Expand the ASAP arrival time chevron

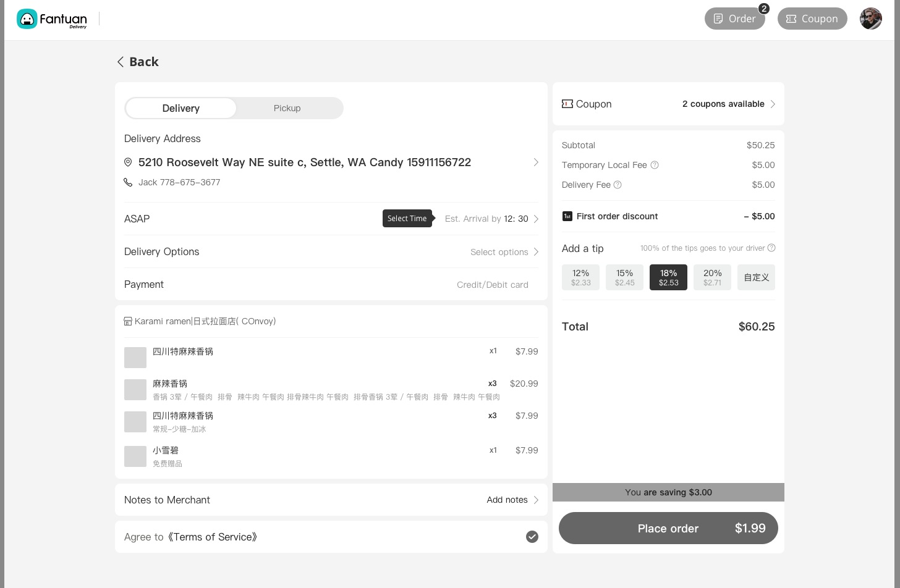click(x=536, y=219)
